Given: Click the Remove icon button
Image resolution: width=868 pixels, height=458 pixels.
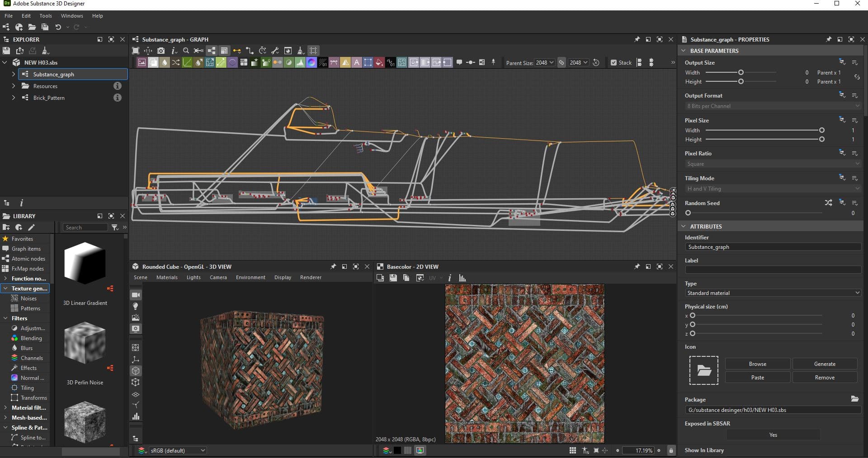Looking at the screenshot, I should (825, 378).
